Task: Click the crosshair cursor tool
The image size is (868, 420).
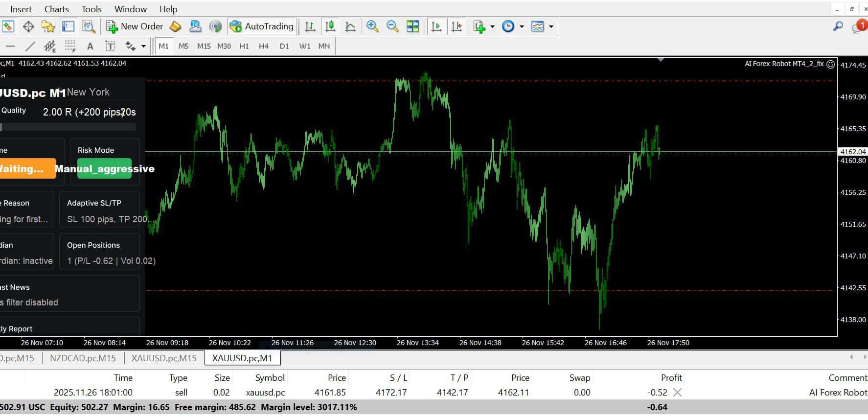Action: point(28,26)
